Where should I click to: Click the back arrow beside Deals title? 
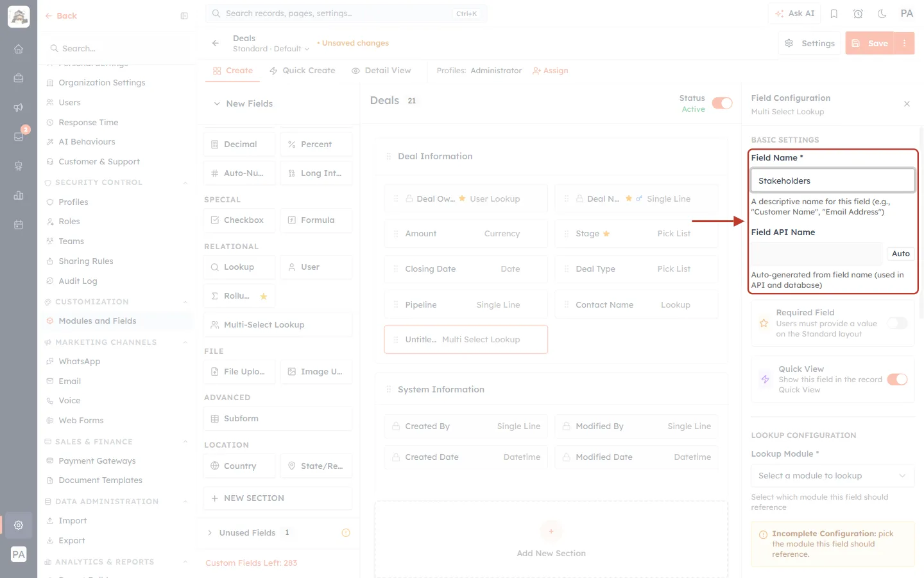point(216,43)
